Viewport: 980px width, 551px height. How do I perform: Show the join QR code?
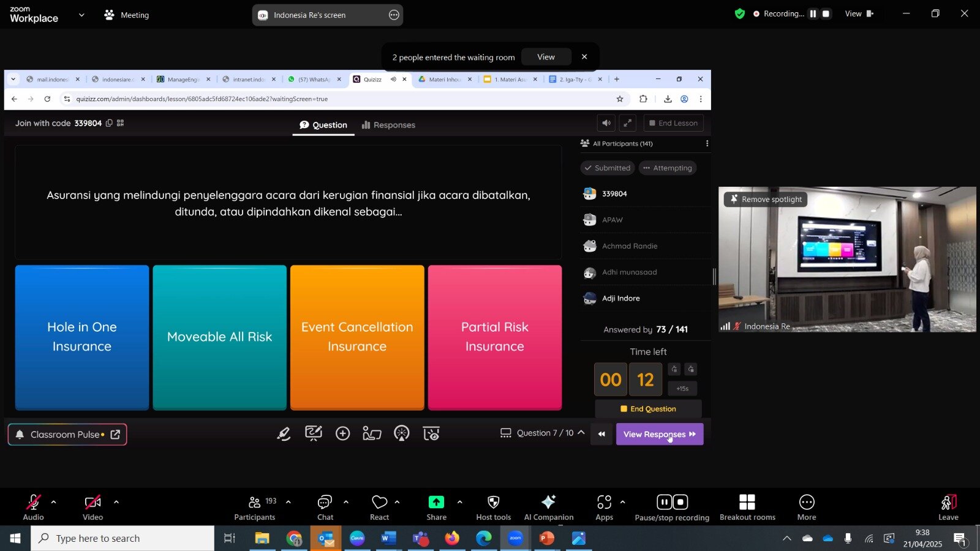tap(121, 123)
